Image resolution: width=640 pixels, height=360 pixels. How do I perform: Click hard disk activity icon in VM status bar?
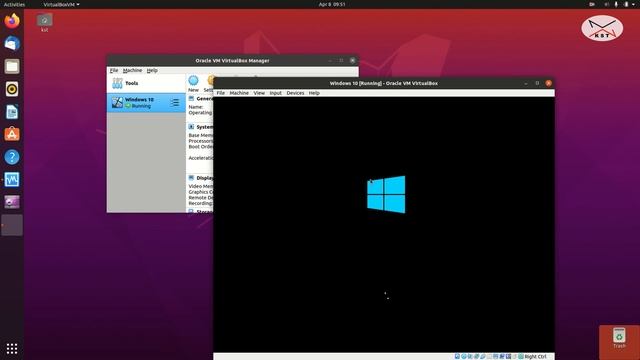click(x=457, y=356)
